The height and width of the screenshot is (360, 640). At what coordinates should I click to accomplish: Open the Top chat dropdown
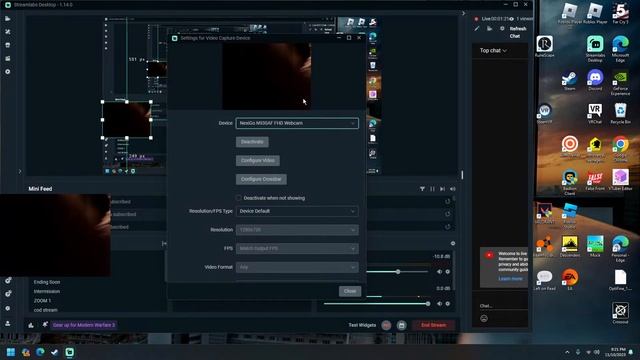[x=493, y=51]
